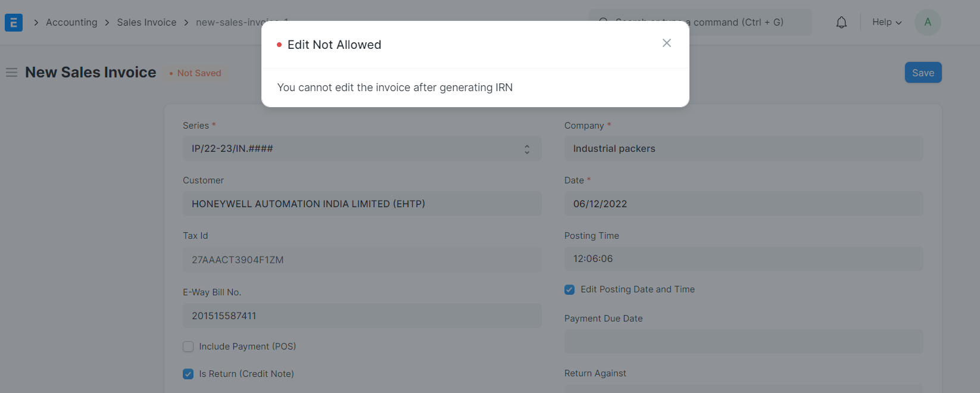Image resolution: width=980 pixels, height=393 pixels.
Task: Go to Accounting breadcrumb
Action: pos(71,22)
